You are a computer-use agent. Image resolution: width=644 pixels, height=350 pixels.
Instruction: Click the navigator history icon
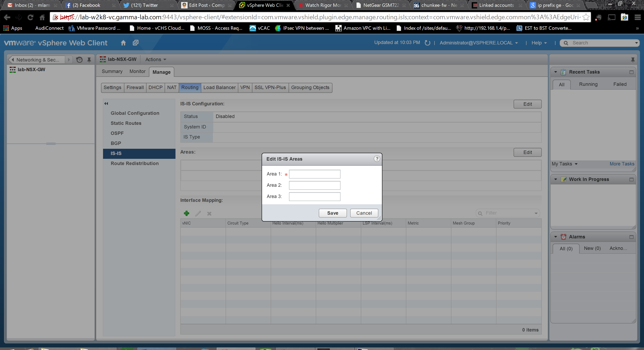pyautogui.click(x=79, y=60)
